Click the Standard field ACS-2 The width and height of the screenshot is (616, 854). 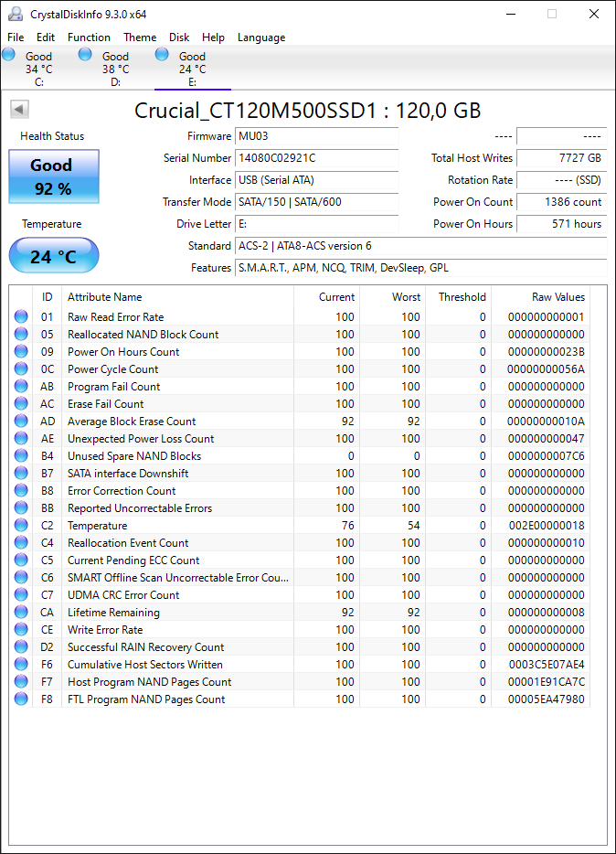tap(420, 246)
